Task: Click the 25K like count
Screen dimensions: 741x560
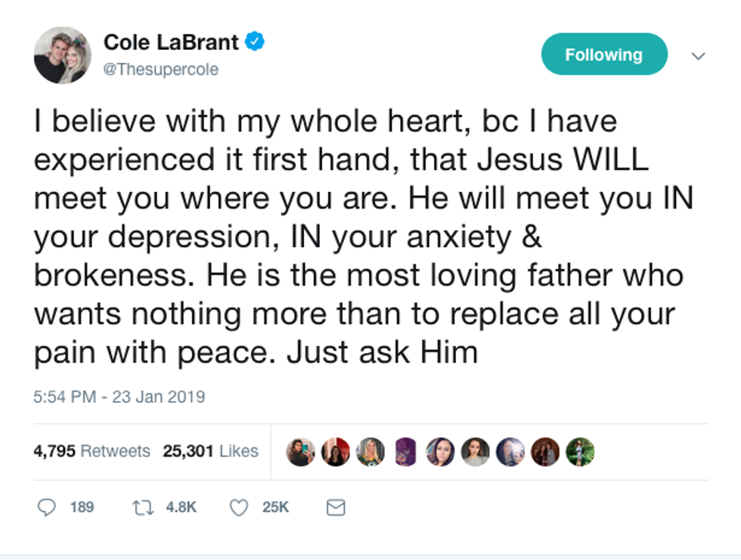Action: click(x=275, y=507)
